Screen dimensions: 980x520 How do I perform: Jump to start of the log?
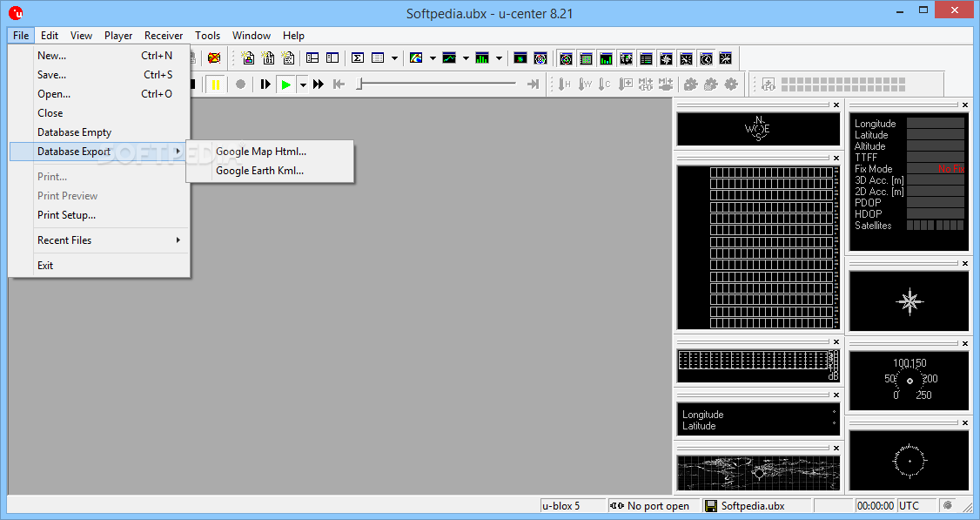click(x=339, y=84)
